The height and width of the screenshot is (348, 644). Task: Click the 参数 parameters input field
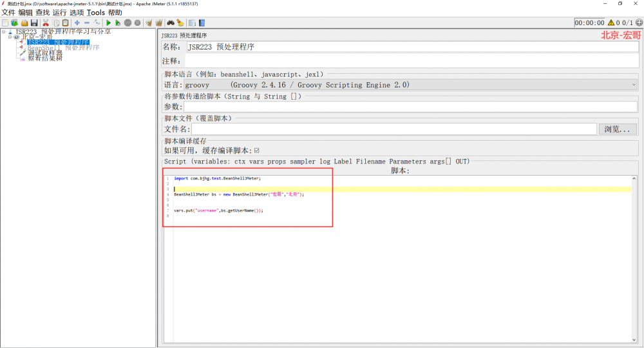tap(411, 107)
